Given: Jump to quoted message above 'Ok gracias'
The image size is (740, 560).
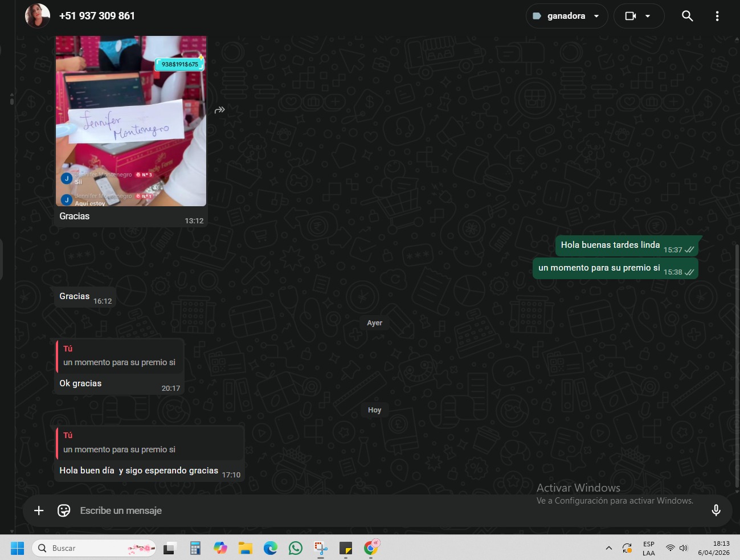Looking at the screenshot, I should [x=120, y=356].
